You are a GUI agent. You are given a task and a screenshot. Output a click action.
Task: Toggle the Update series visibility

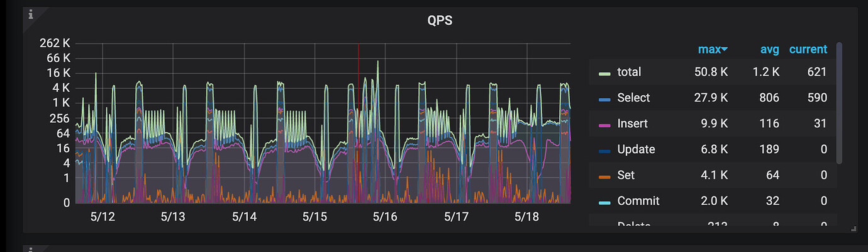click(x=636, y=149)
